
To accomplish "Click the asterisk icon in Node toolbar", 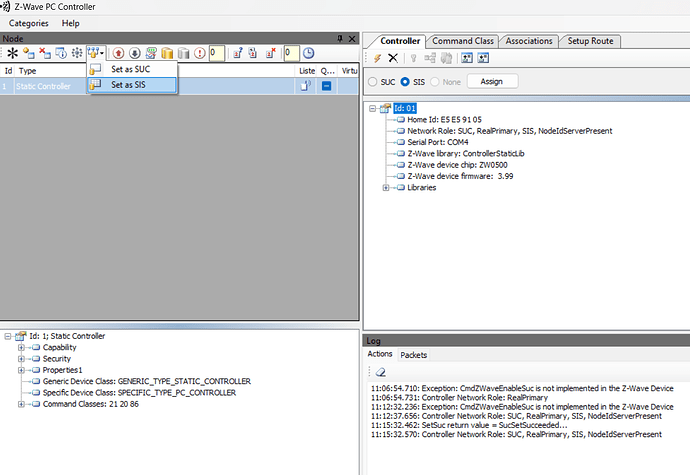I will tap(12, 53).
